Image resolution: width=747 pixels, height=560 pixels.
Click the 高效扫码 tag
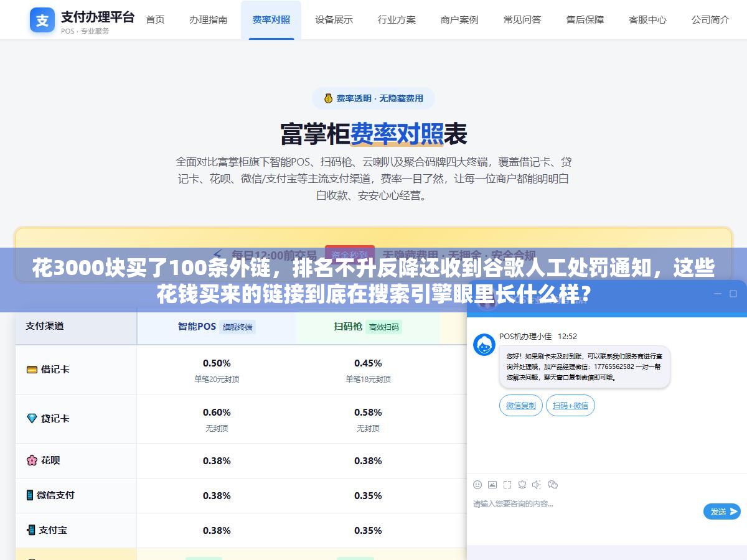384,327
